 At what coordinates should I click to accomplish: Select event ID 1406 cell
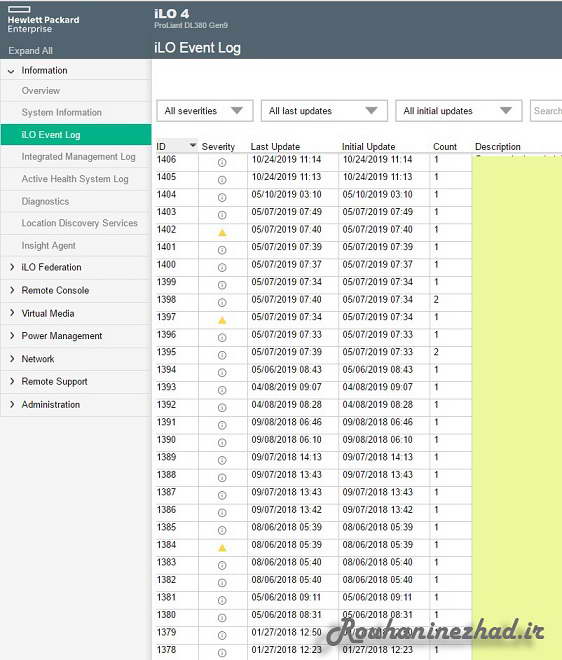166,159
